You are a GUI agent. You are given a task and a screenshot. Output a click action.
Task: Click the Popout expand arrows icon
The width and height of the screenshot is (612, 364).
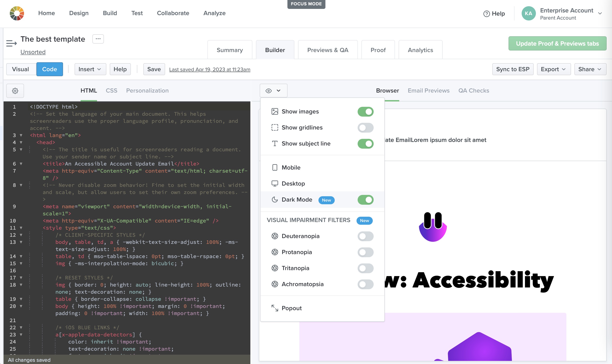click(x=275, y=308)
